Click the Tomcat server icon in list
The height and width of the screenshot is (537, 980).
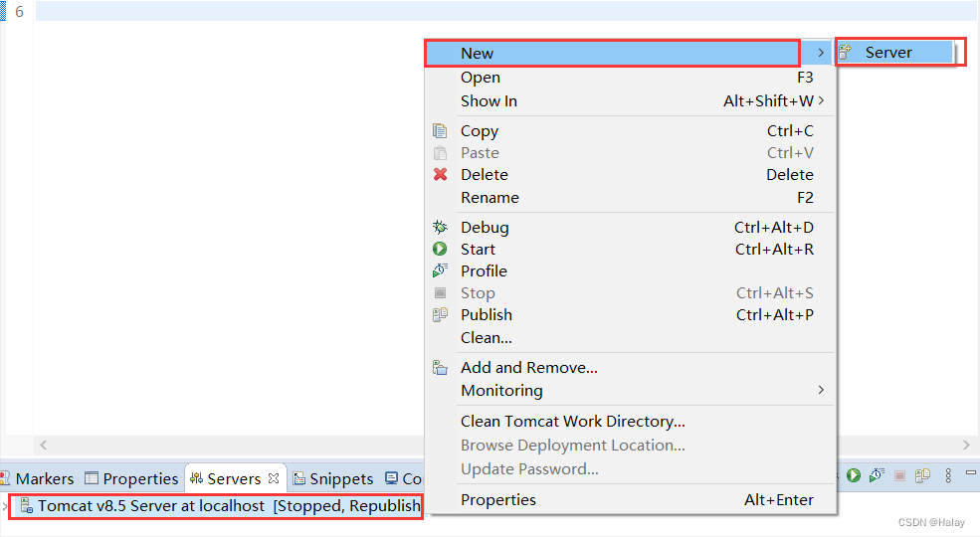point(26,505)
